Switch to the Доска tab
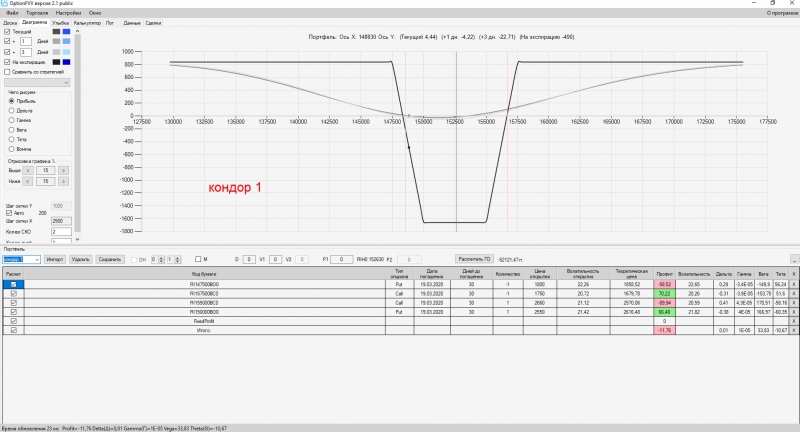 10,23
